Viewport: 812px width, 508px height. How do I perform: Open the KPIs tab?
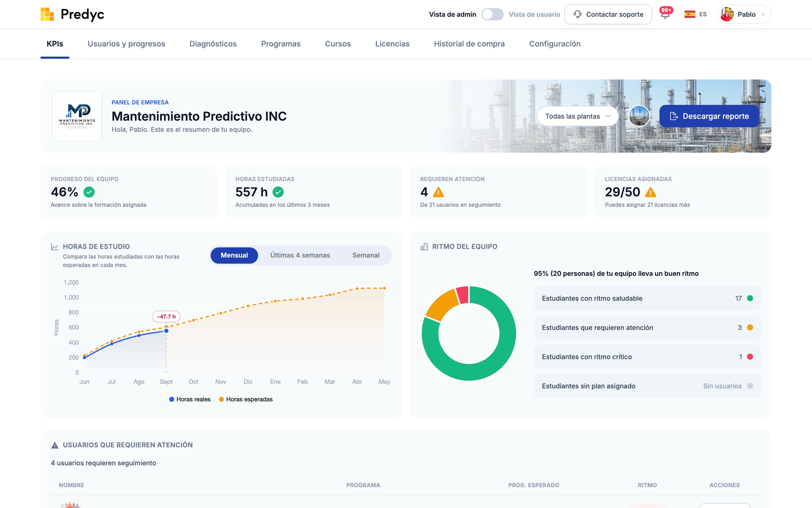pos(55,44)
